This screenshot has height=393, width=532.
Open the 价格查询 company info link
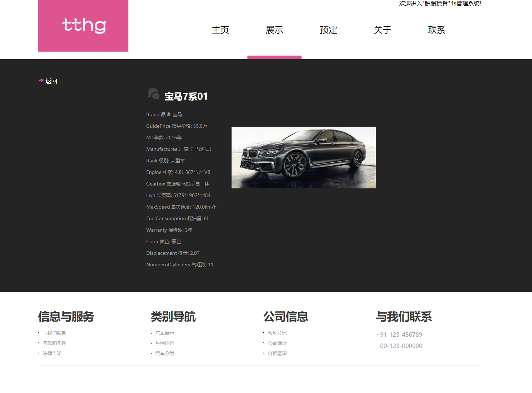[277, 353]
